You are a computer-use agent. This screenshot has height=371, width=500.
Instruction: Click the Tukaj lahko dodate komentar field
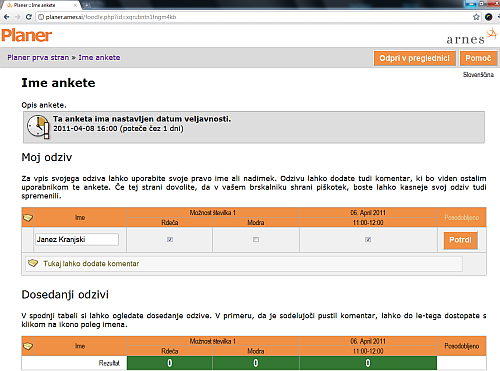[244, 264]
